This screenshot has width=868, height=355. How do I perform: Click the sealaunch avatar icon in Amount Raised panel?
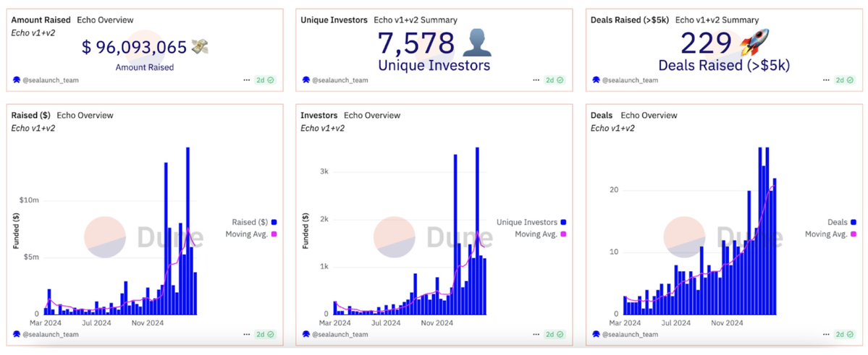click(17, 80)
